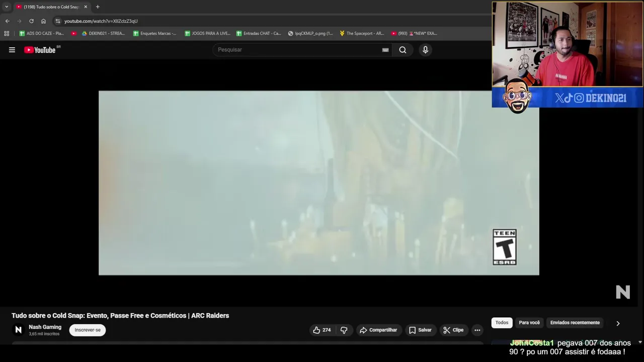Click the browser back arrow

(7, 21)
